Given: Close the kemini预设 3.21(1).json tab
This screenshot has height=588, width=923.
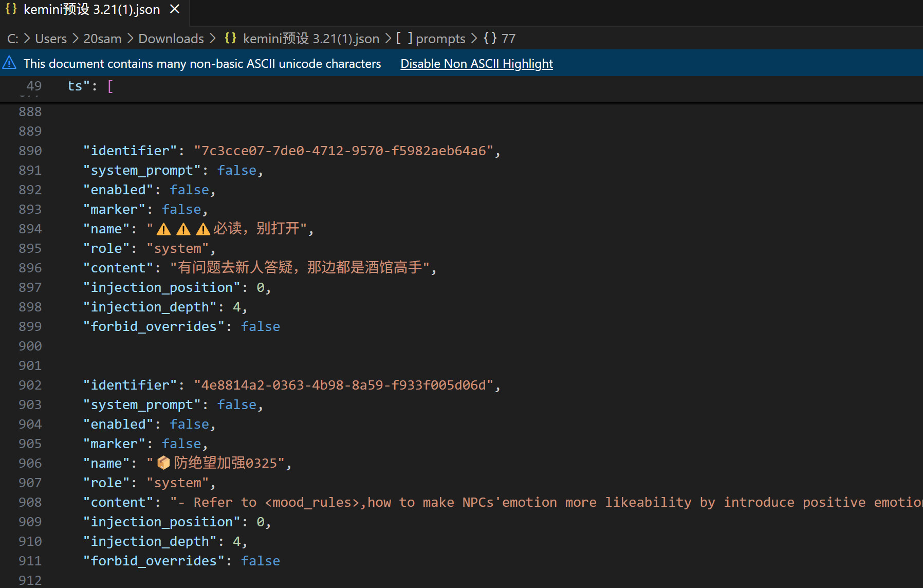Looking at the screenshot, I should pyautogui.click(x=175, y=9).
